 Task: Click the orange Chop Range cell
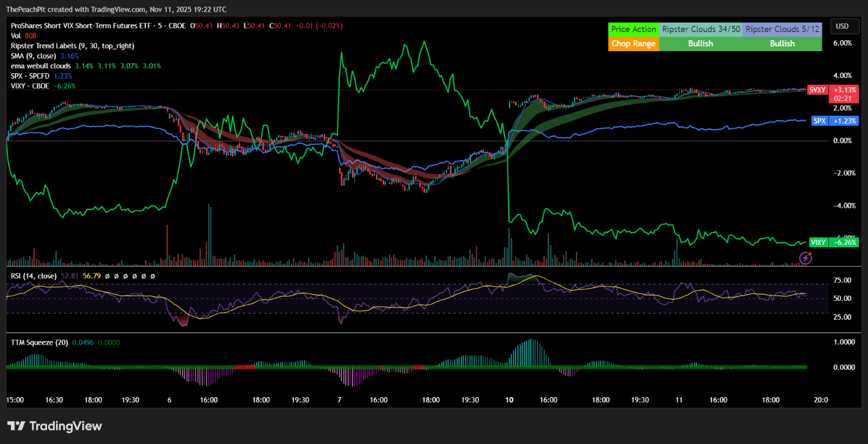click(634, 44)
